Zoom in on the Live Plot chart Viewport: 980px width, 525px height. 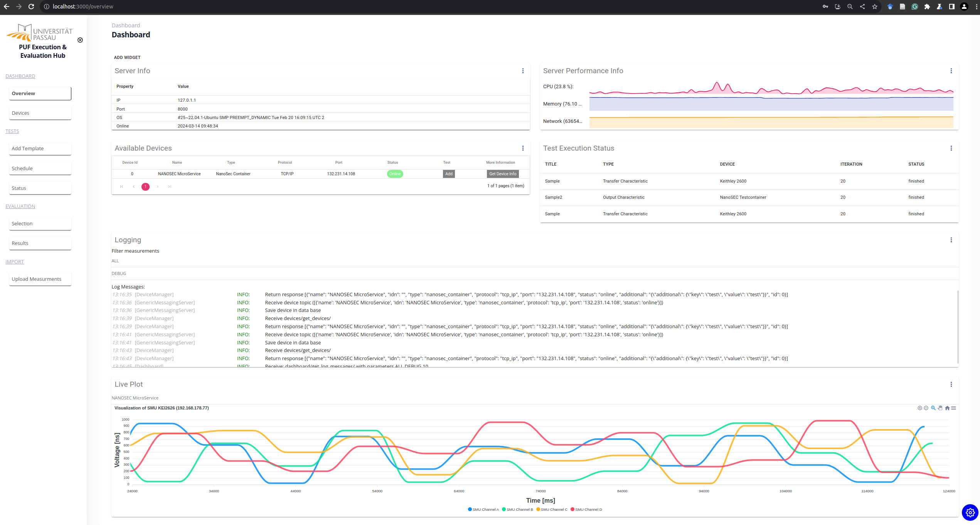click(919, 408)
